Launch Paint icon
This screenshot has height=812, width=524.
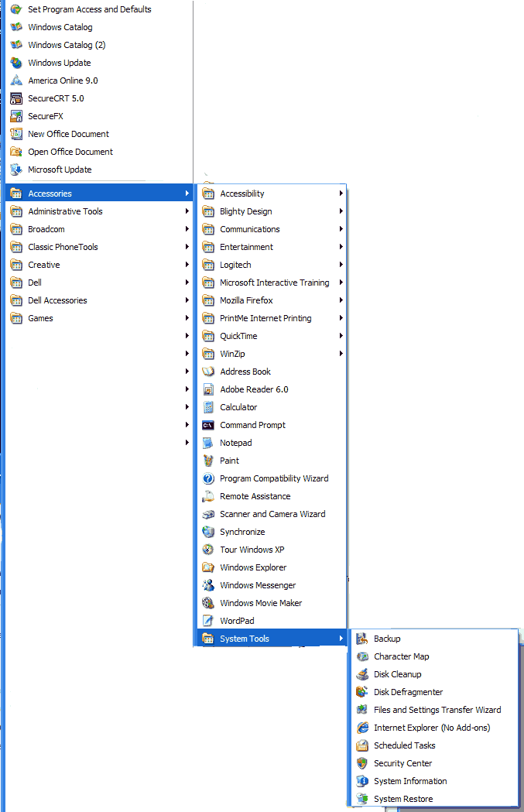208,461
